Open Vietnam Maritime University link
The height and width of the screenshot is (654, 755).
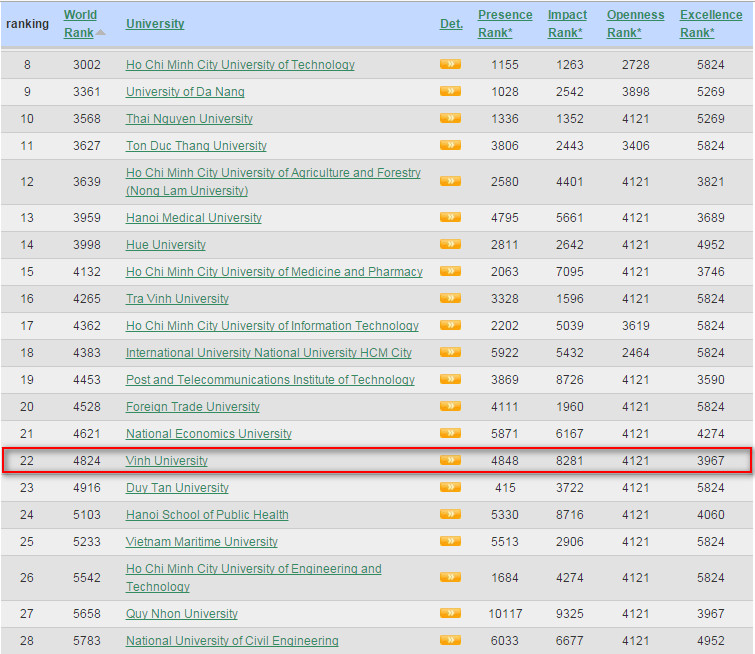tap(202, 541)
